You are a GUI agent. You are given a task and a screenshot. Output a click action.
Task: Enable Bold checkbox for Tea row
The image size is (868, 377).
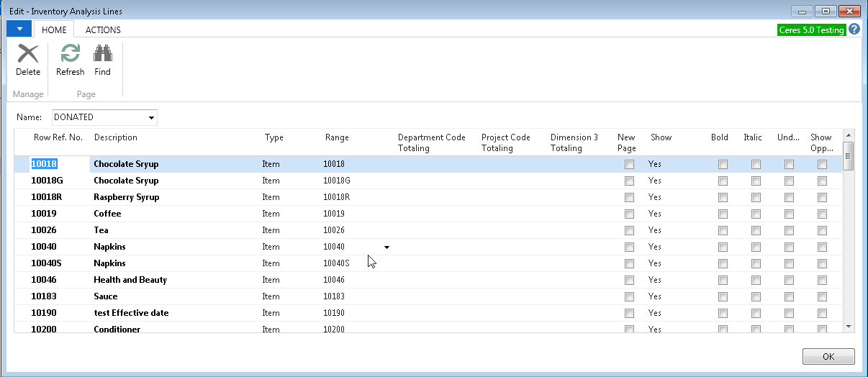(723, 230)
